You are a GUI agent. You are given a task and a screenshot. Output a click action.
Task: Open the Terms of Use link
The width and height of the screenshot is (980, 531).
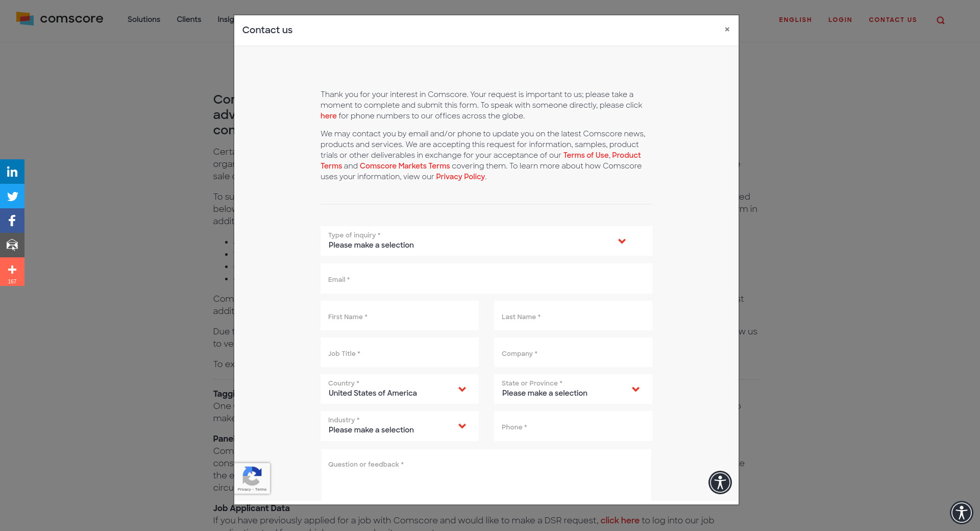(586, 155)
